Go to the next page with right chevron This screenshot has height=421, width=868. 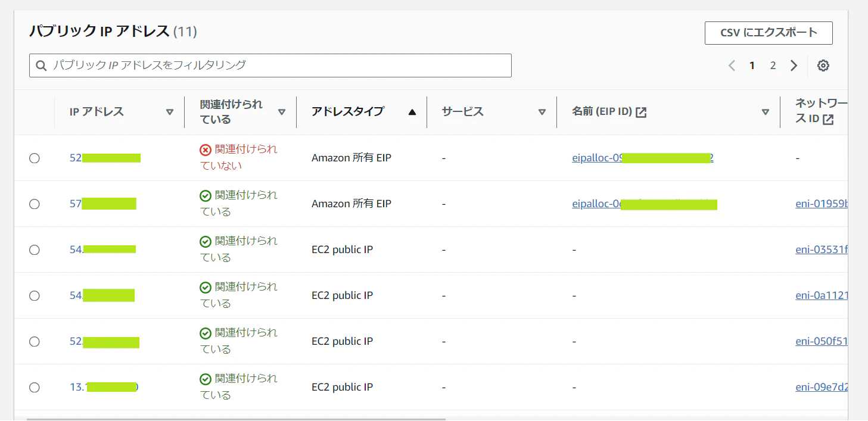[x=794, y=66]
